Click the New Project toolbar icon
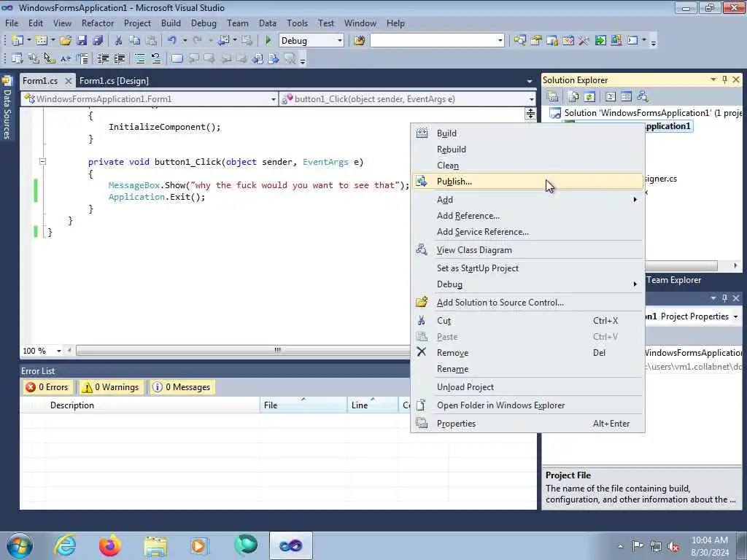 pyautogui.click(x=18, y=41)
